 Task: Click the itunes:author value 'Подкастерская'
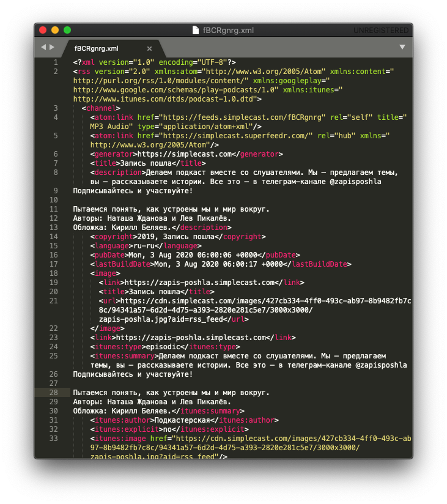coord(182,420)
